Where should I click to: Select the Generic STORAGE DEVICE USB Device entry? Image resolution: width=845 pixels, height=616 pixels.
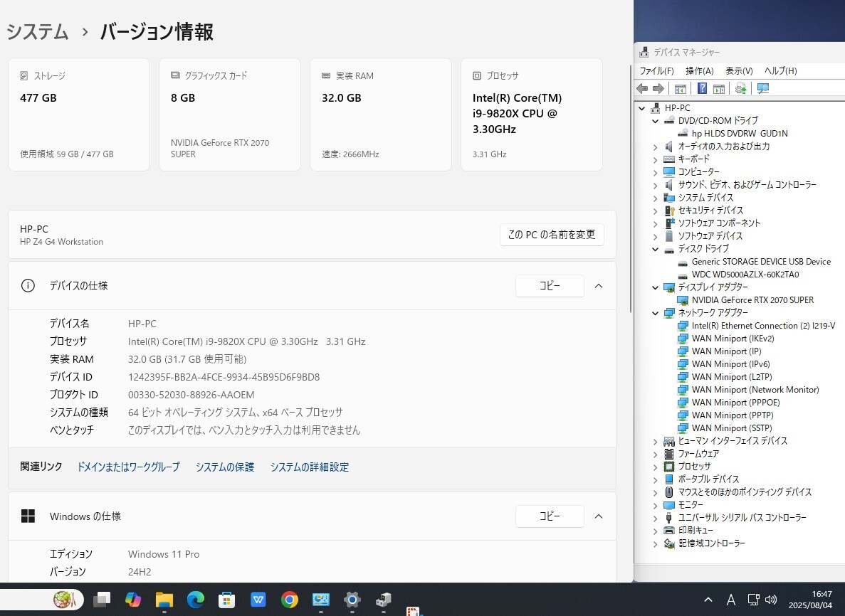[761, 262]
